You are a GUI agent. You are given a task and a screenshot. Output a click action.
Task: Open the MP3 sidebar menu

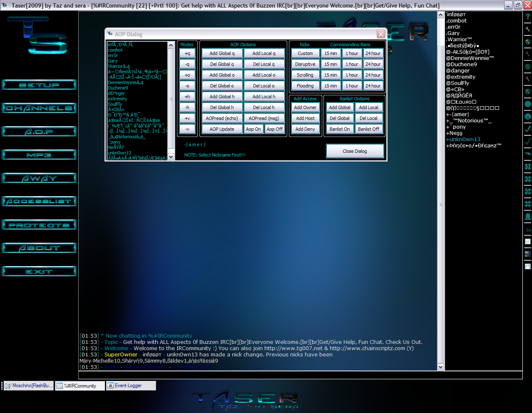point(39,155)
